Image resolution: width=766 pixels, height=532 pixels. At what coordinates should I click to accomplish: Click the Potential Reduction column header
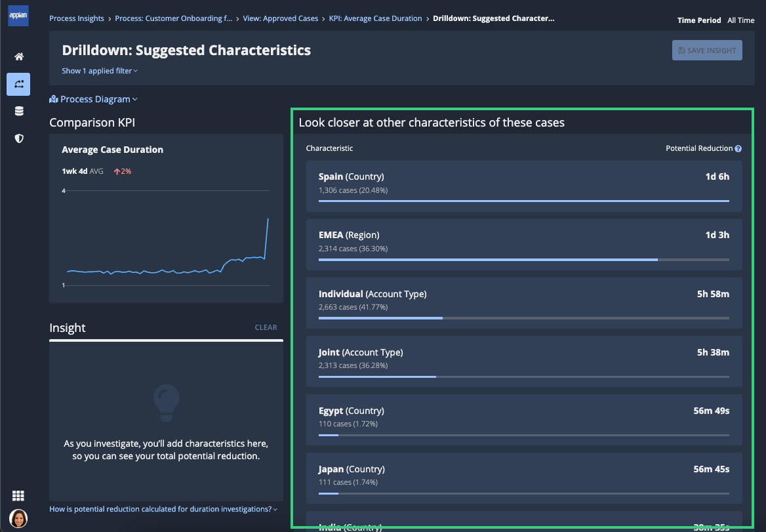click(699, 148)
